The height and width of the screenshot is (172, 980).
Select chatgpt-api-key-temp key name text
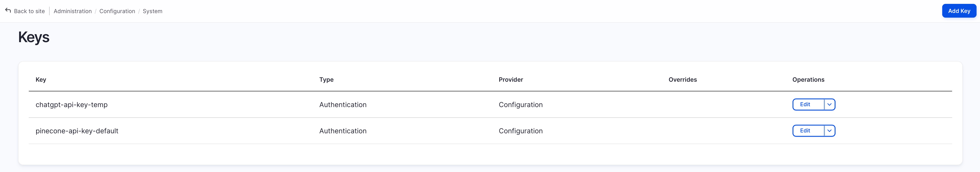point(72,105)
